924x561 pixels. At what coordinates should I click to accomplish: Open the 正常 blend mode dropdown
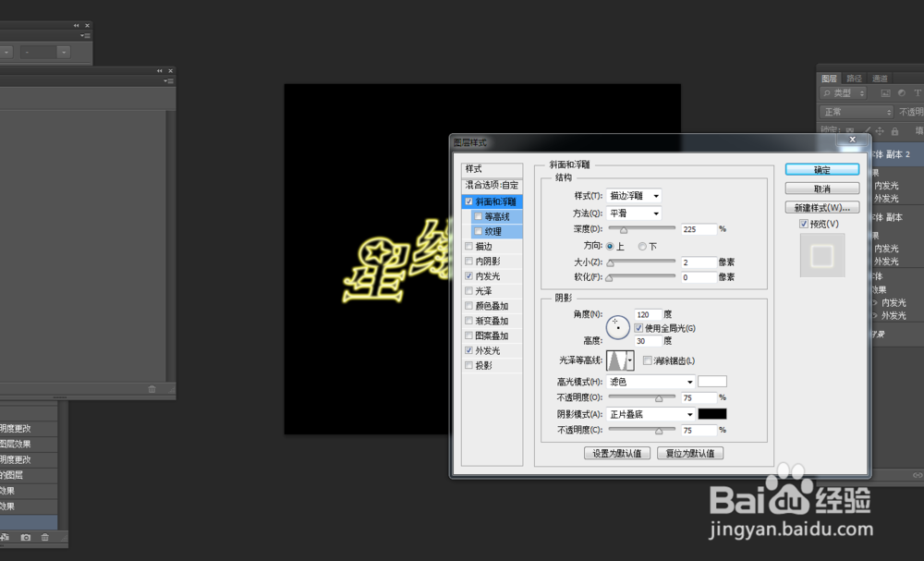(x=855, y=111)
